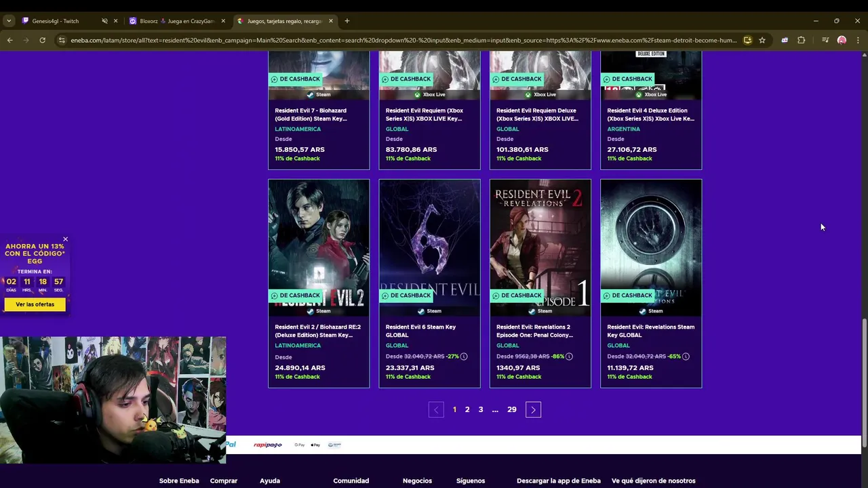The width and height of the screenshot is (868, 488).
Task: Open Resident Evil 2 Biohazard RE:2 Deluxe title
Action: click(x=317, y=331)
